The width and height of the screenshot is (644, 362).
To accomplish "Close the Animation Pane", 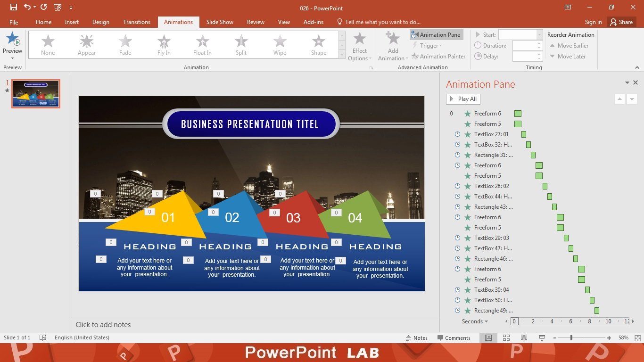I will pos(636,82).
